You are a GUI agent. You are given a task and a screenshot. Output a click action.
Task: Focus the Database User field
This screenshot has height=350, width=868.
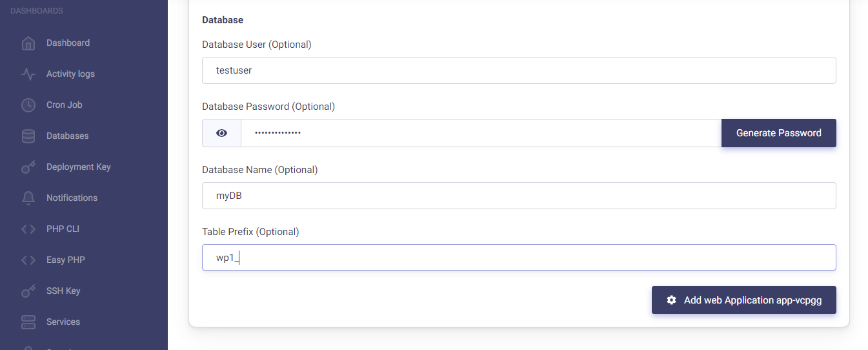(x=519, y=70)
